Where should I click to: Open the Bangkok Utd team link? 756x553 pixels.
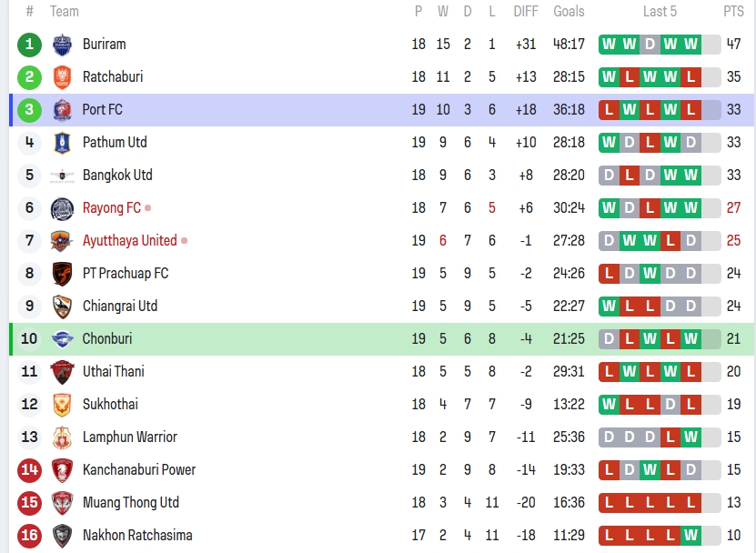[117, 175]
